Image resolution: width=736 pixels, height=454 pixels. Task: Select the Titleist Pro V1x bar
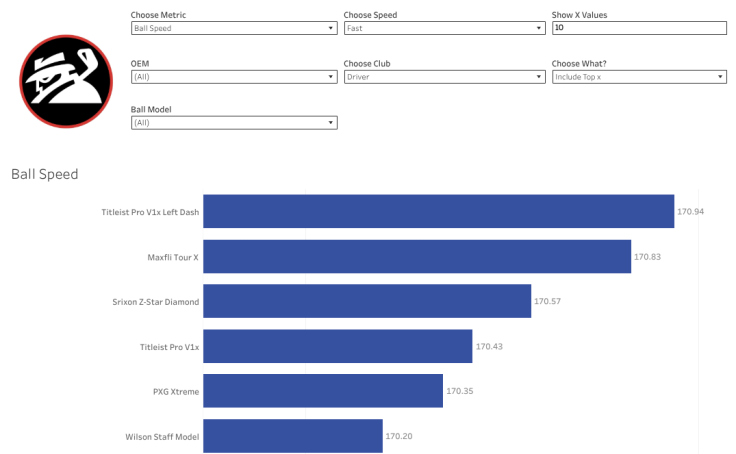click(x=338, y=346)
